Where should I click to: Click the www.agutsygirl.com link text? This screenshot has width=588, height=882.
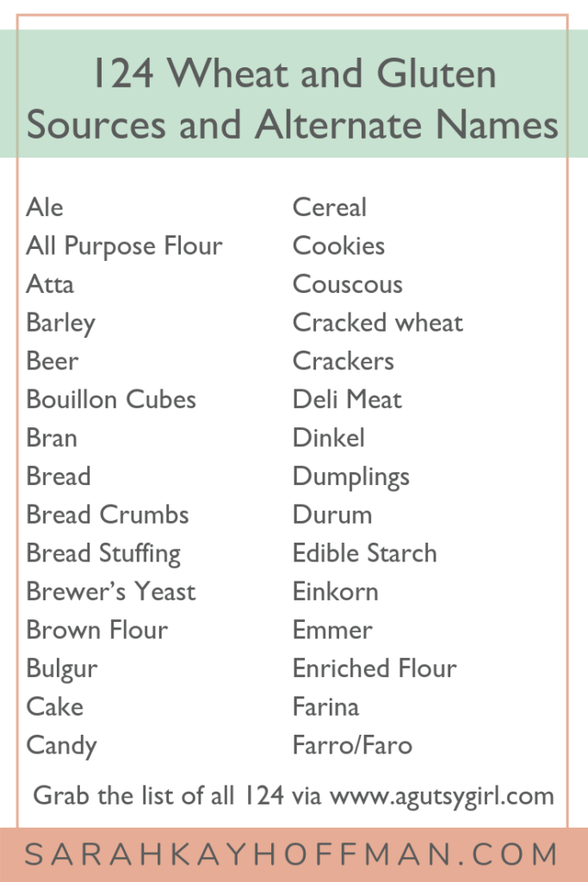[x=442, y=798]
